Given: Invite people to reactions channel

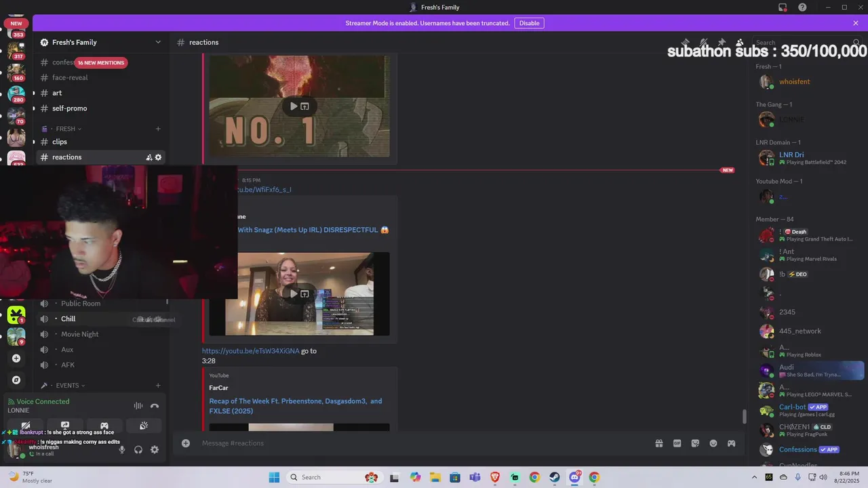Looking at the screenshot, I should tap(149, 157).
